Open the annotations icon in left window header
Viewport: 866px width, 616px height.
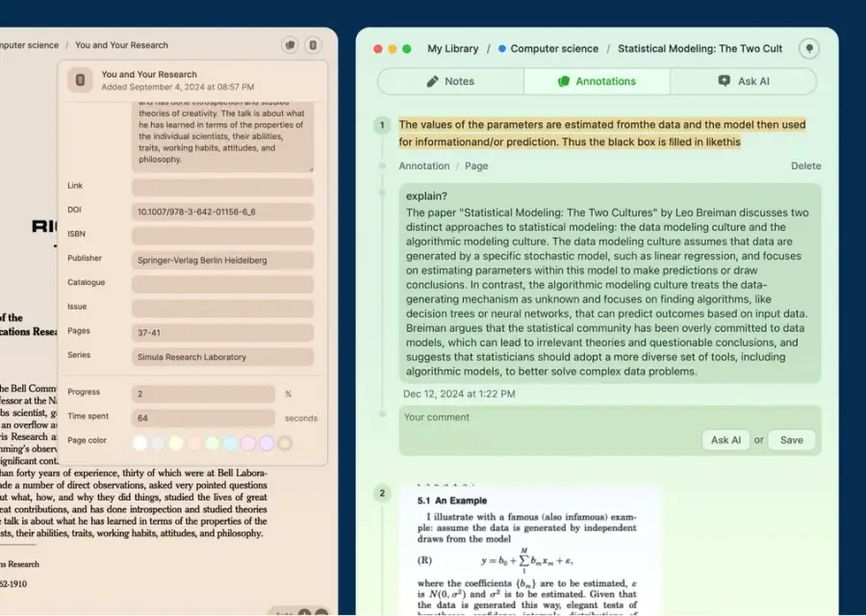click(x=290, y=45)
